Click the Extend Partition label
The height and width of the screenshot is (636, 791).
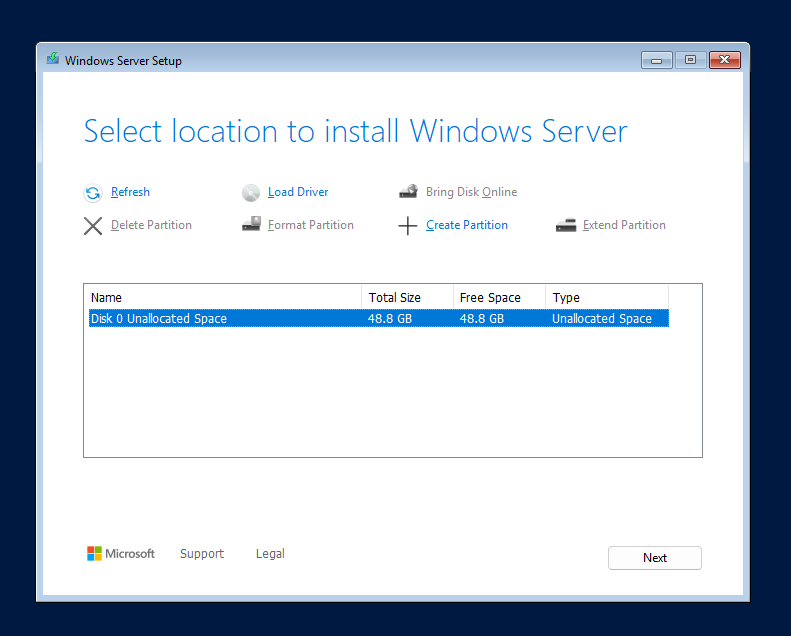tap(624, 225)
